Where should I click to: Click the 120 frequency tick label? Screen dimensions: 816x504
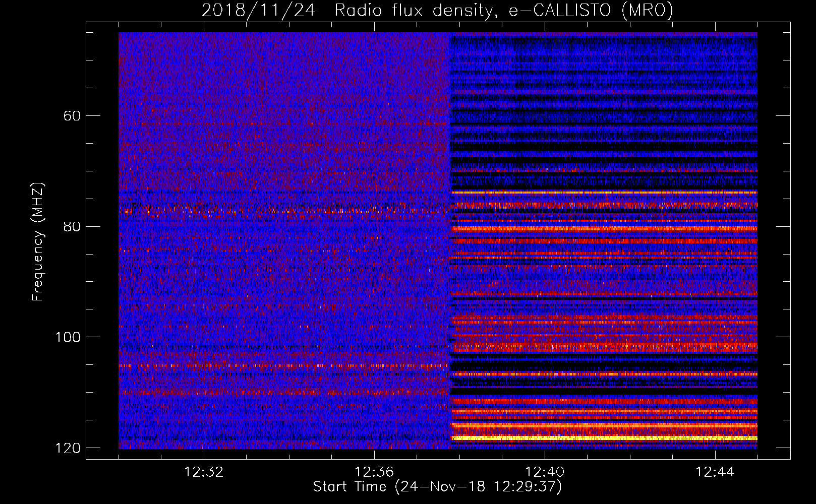pyautogui.click(x=68, y=448)
